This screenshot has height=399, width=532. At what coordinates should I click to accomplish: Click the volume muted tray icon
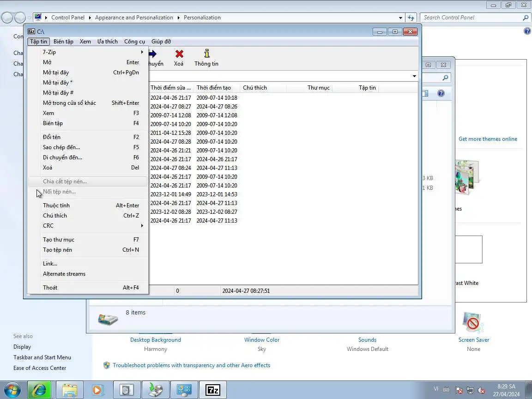(481, 390)
